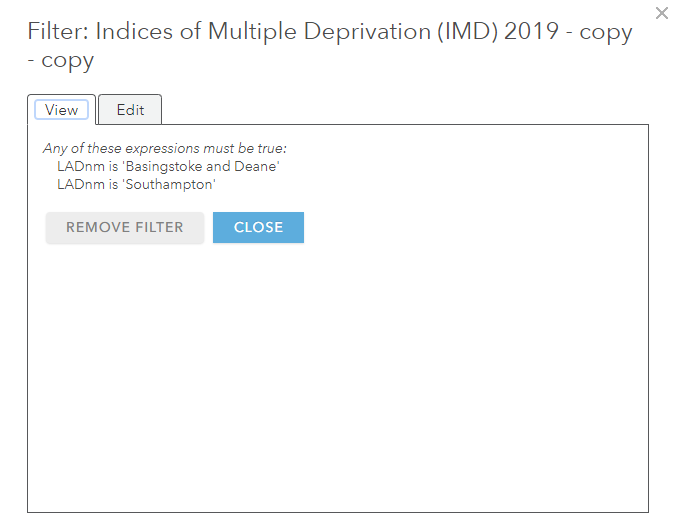Select the View tab
Image resolution: width=676 pixels, height=528 pixels.
61,109
